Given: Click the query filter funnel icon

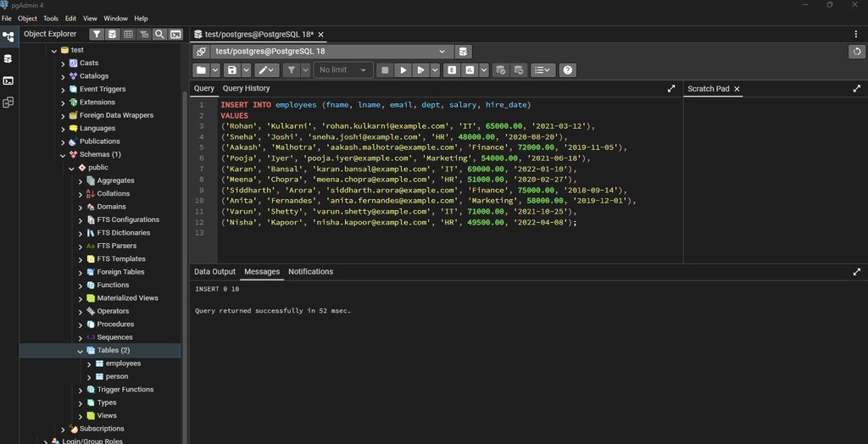Looking at the screenshot, I should pos(292,70).
